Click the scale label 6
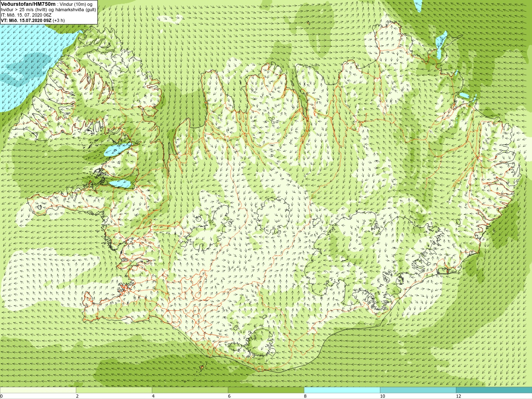Viewport: 532px width, 399px height. (x=229, y=396)
